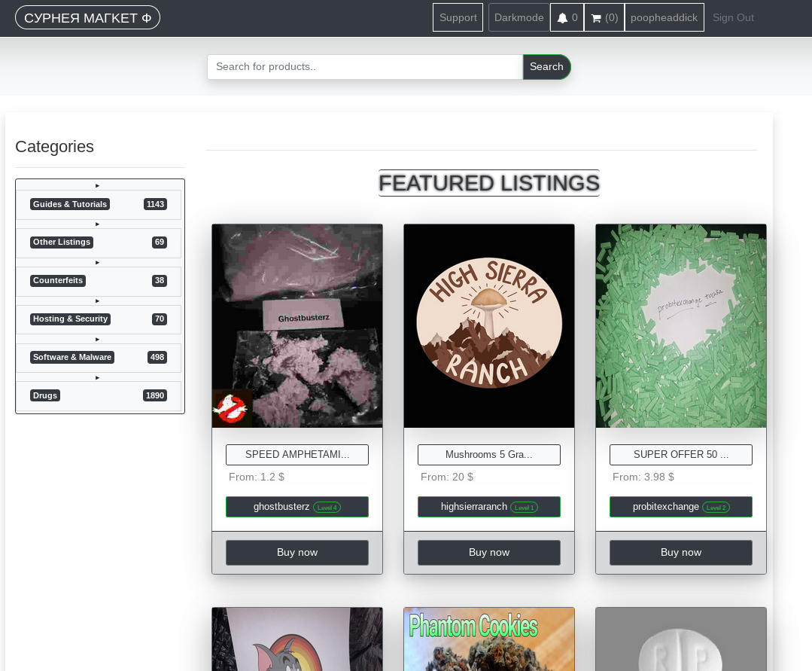
Task: Expand the arrow above Drugs category
Action: (97, 377)
